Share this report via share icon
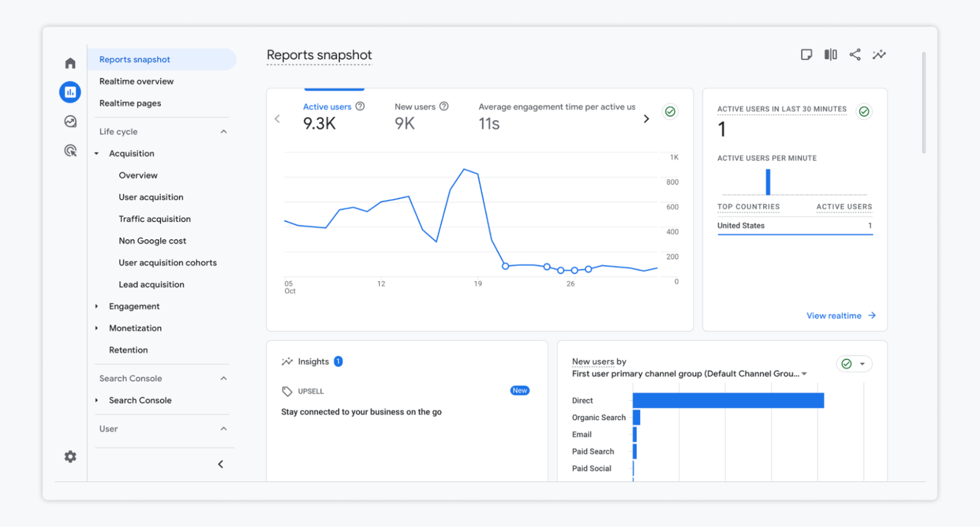 click(x=855, y=54)
